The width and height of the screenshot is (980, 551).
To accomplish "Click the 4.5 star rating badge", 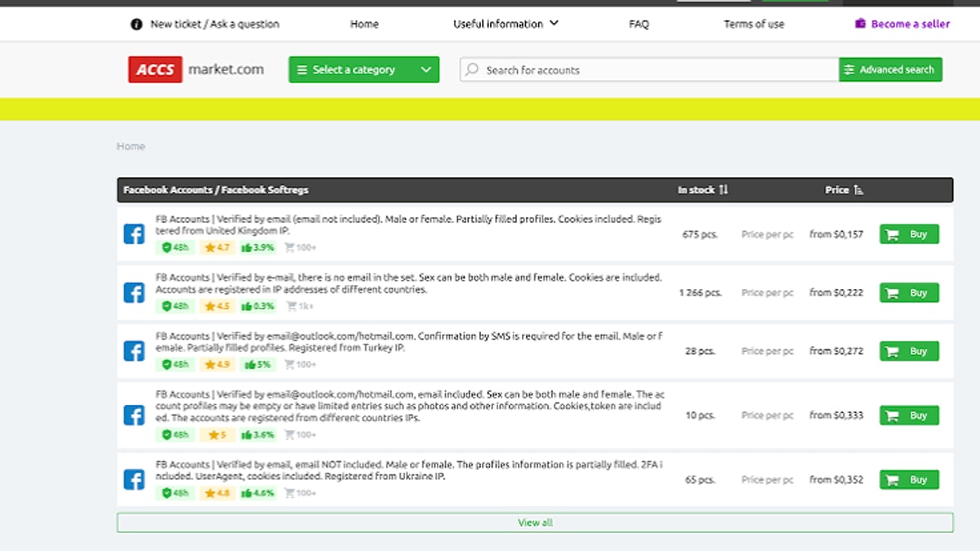I will (217, 306).
